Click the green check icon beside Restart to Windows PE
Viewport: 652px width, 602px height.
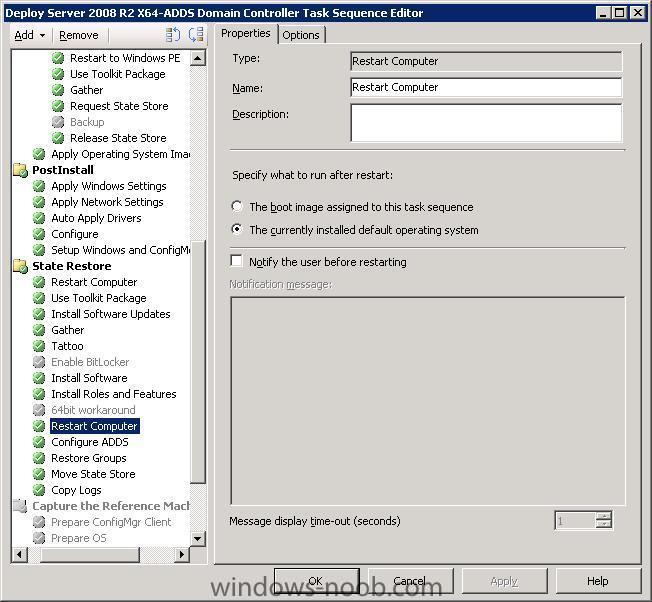click(58, 58)
